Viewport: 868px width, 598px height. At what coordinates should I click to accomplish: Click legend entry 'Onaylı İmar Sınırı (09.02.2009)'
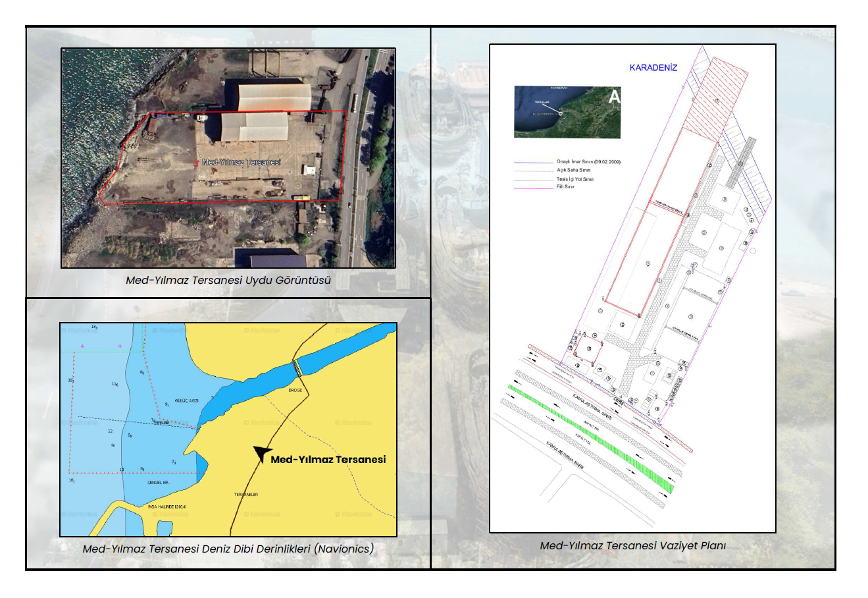coord(588,161)
